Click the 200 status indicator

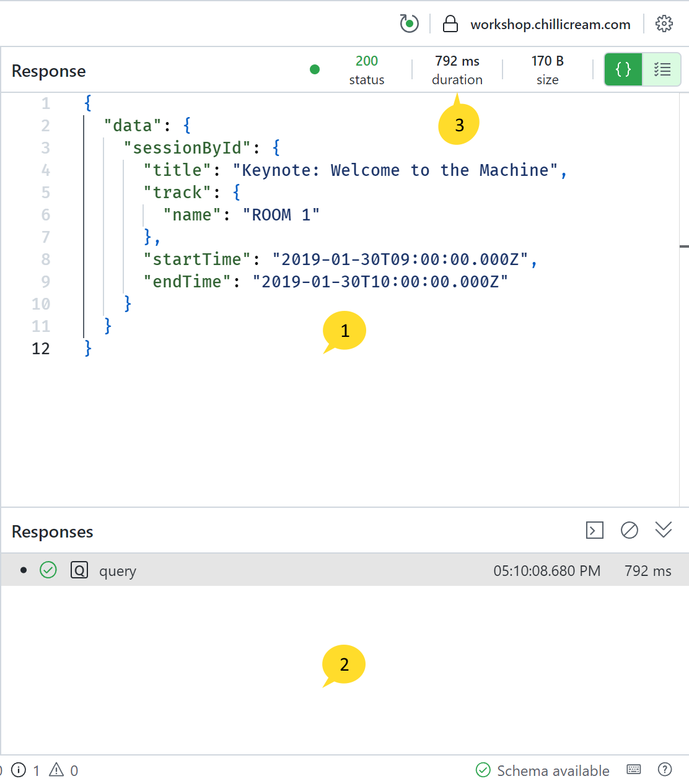tap(366, 69)
